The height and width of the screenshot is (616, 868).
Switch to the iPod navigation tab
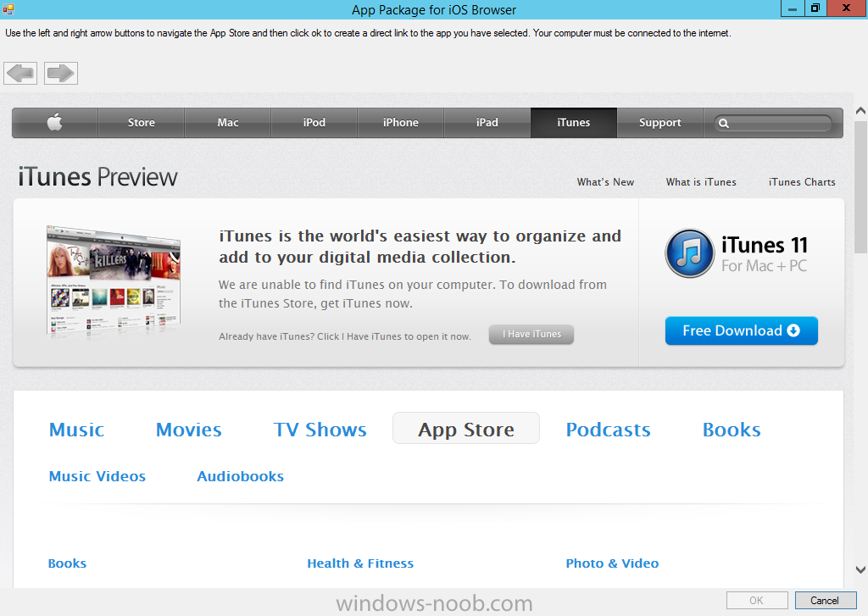click(x=314, y=122)
